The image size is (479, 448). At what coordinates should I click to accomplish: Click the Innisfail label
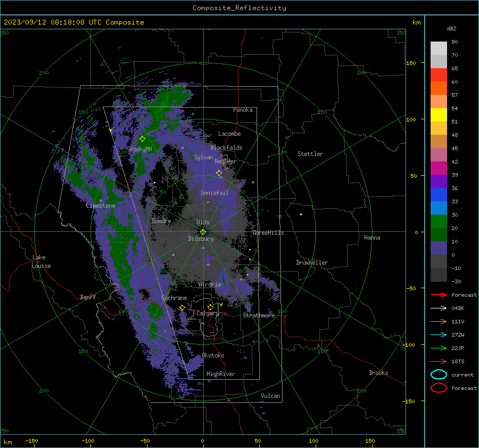(214, 193)
